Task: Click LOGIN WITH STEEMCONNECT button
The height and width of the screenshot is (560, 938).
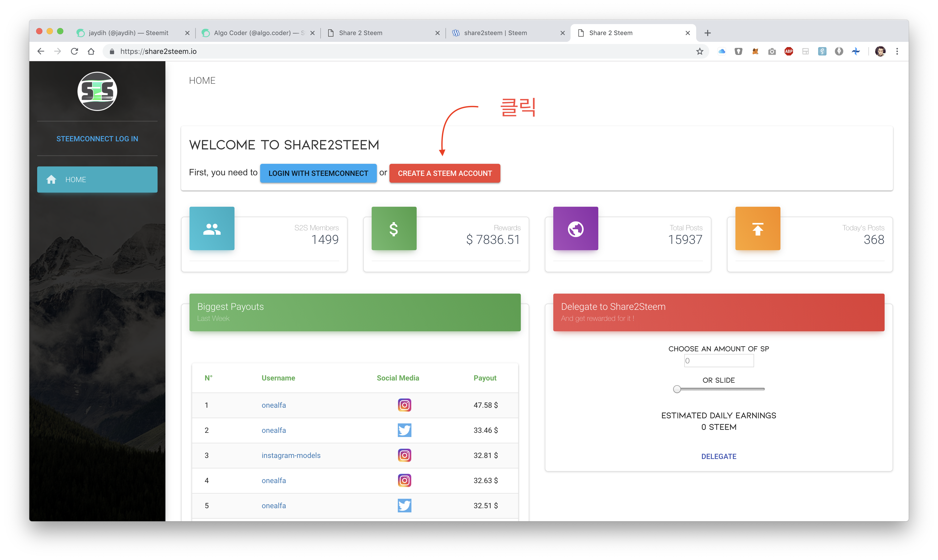Action: click(x=319, y=173)
